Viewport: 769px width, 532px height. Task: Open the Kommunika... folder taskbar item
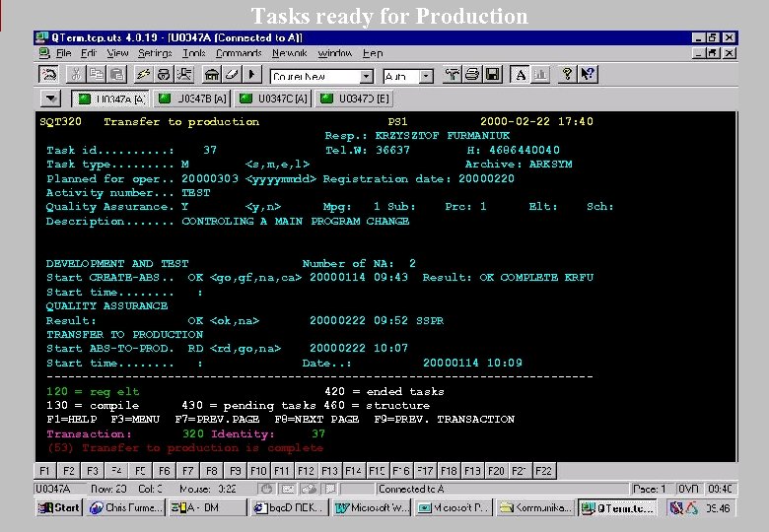pos(536,508)
